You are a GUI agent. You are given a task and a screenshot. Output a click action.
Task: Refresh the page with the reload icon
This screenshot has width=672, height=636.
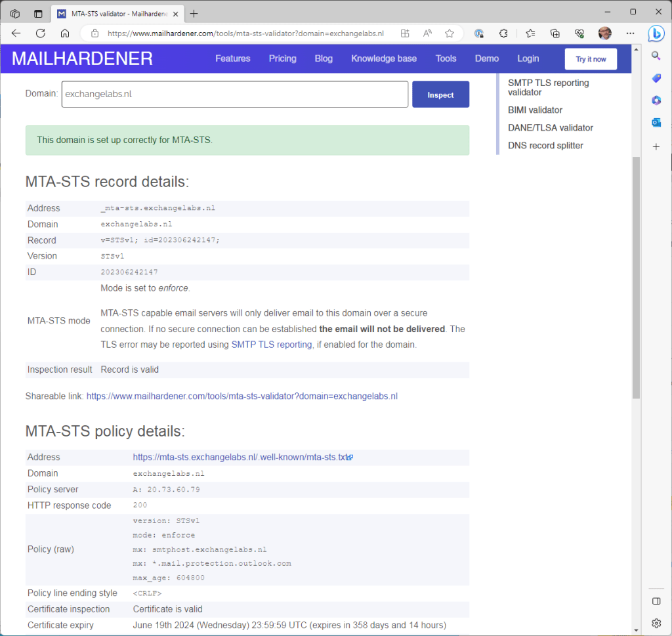click(41, 33)
